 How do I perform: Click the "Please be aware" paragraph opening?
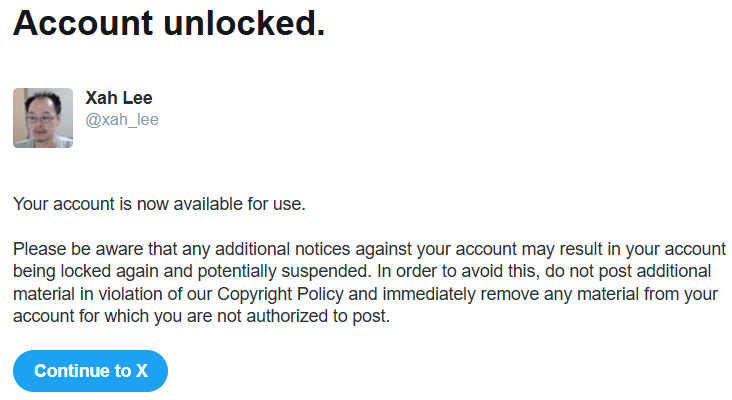tap(70, 249)
